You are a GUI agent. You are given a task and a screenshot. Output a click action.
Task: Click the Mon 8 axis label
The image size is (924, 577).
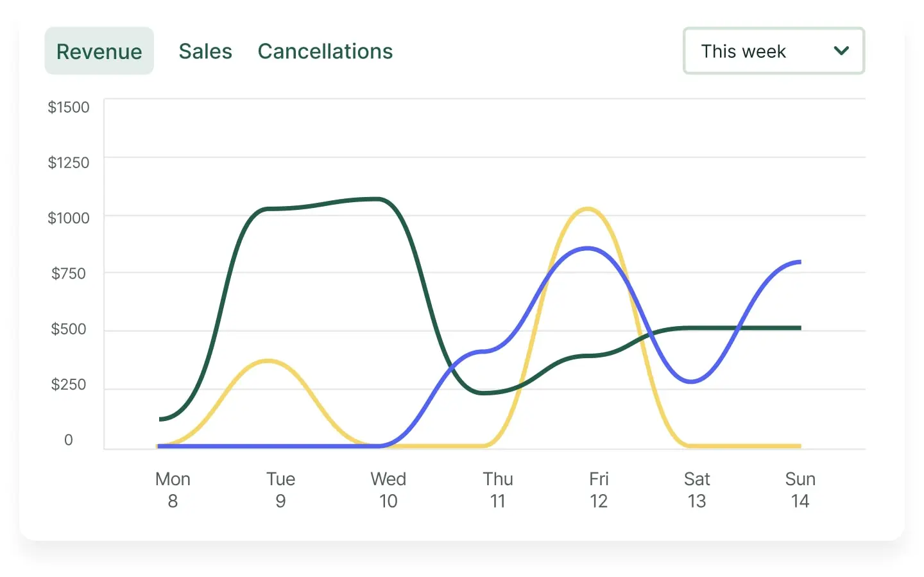click(x=173, y=489)
